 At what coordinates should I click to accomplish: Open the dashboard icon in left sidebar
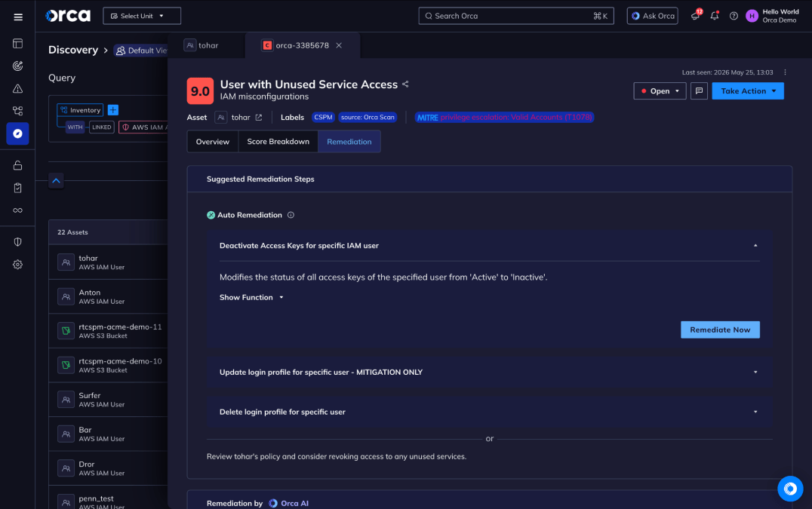click(x=17, y=44)
